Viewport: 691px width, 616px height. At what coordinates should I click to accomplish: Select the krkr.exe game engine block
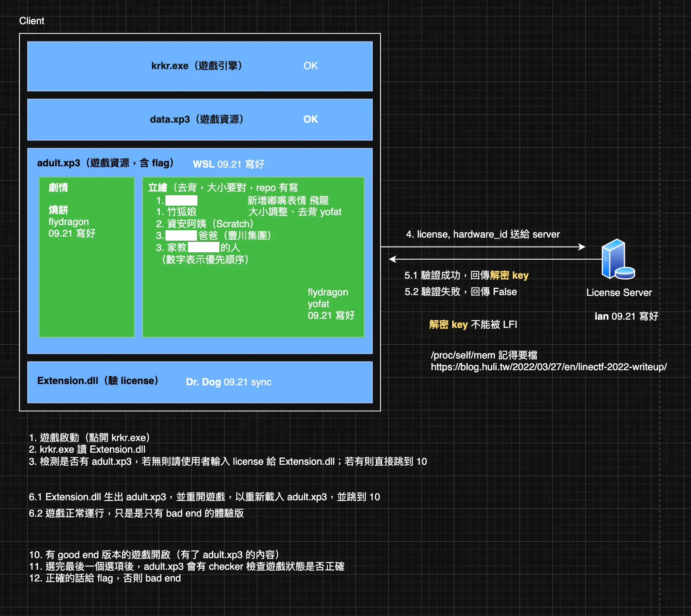[x=200, y=66]
